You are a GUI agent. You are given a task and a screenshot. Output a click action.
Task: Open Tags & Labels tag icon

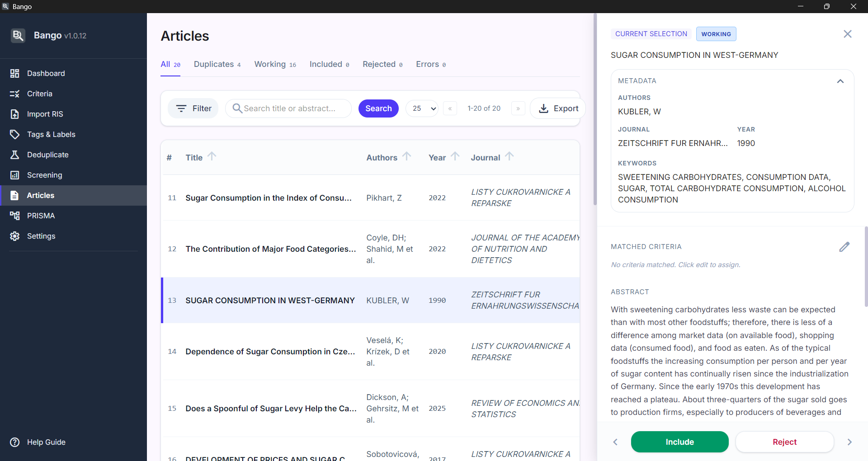[15, 134]
